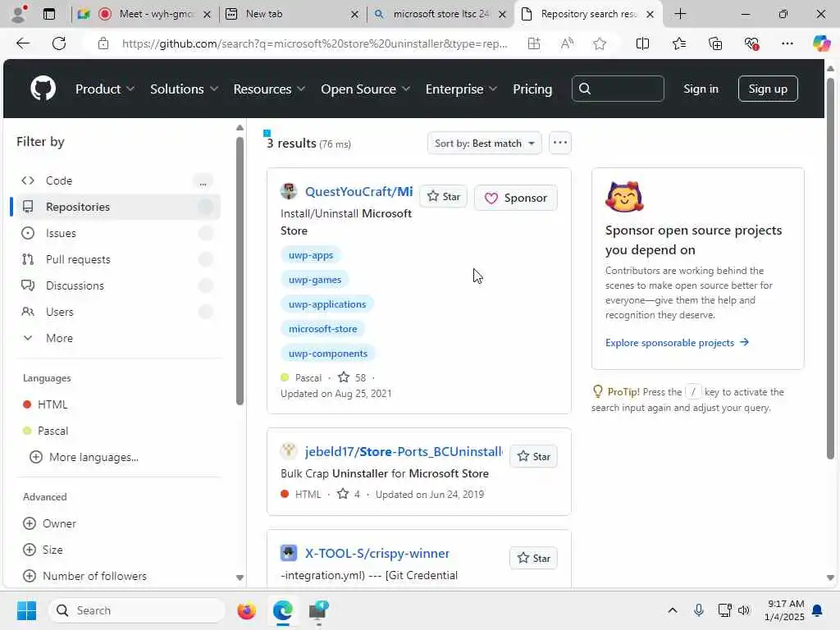Expand Enterprise dropdown menu
The width and height of the screenshot is (840, 630).
click(461, 89)
